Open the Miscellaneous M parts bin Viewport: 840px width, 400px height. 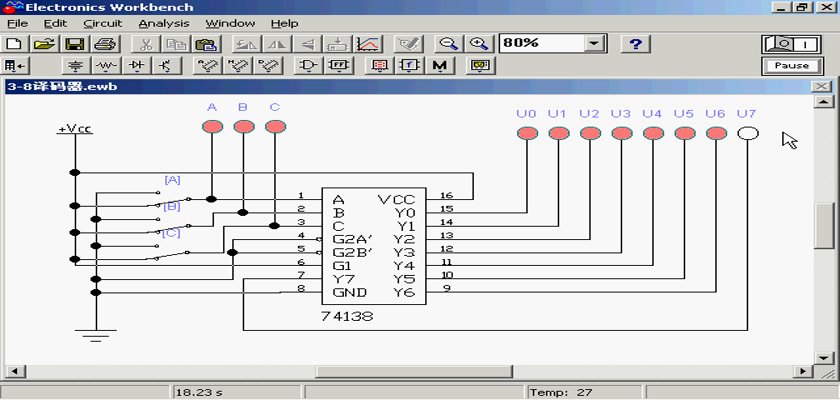pyautogui.click(x=440, y=66)
